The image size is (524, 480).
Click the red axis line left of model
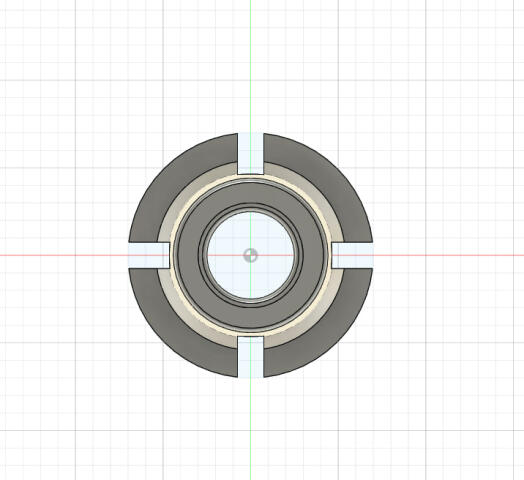[x=64, y=255]
